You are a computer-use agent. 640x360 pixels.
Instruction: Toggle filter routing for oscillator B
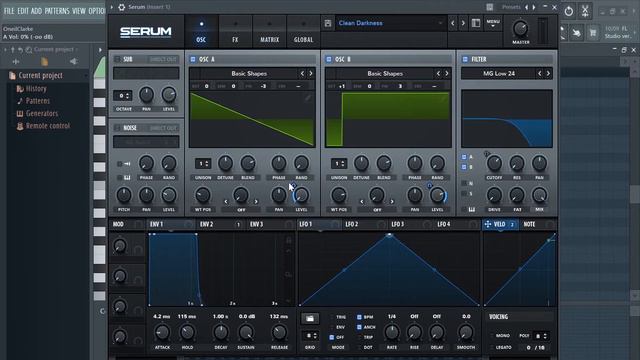(x=464, y=167)
